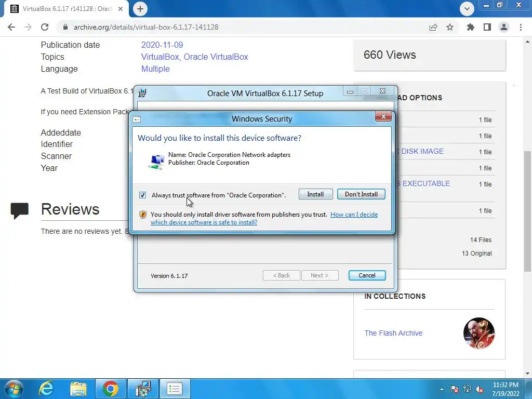Click the 660 Views text
The height and width of the screenshot is (399, 532).
(x=390, y=55)
